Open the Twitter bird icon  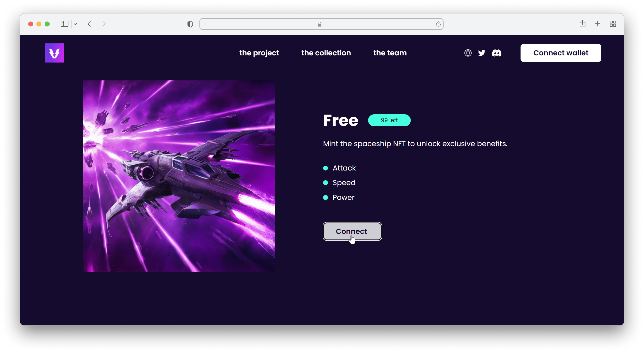(x=482, y=53)
